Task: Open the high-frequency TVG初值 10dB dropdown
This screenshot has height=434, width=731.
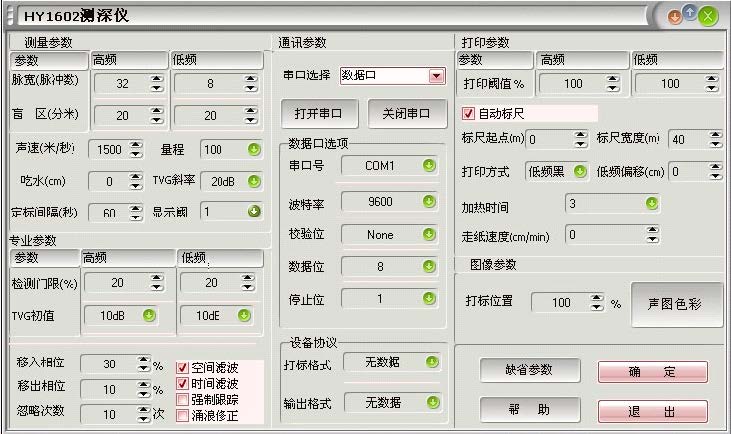Action: [149, 316]
